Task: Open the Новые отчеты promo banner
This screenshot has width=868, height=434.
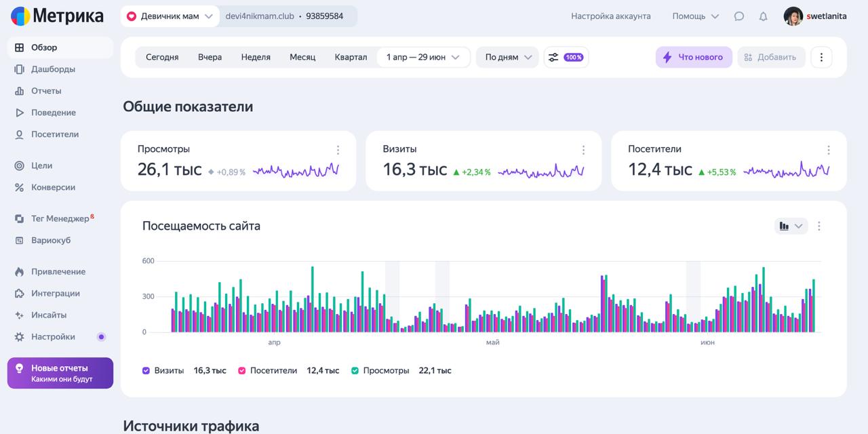Action: click(x=60, y=373)
